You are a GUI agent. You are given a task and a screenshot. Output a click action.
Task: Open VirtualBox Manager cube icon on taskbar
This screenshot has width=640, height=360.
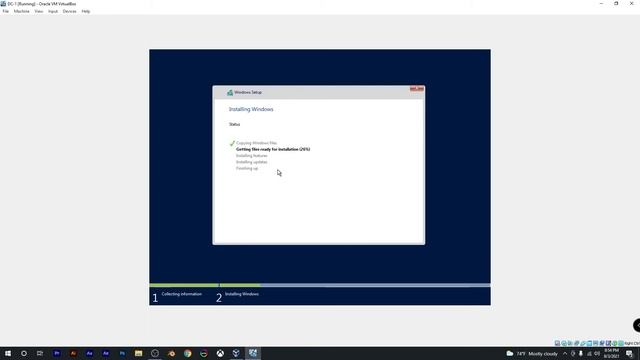click(x=236, y=353)
